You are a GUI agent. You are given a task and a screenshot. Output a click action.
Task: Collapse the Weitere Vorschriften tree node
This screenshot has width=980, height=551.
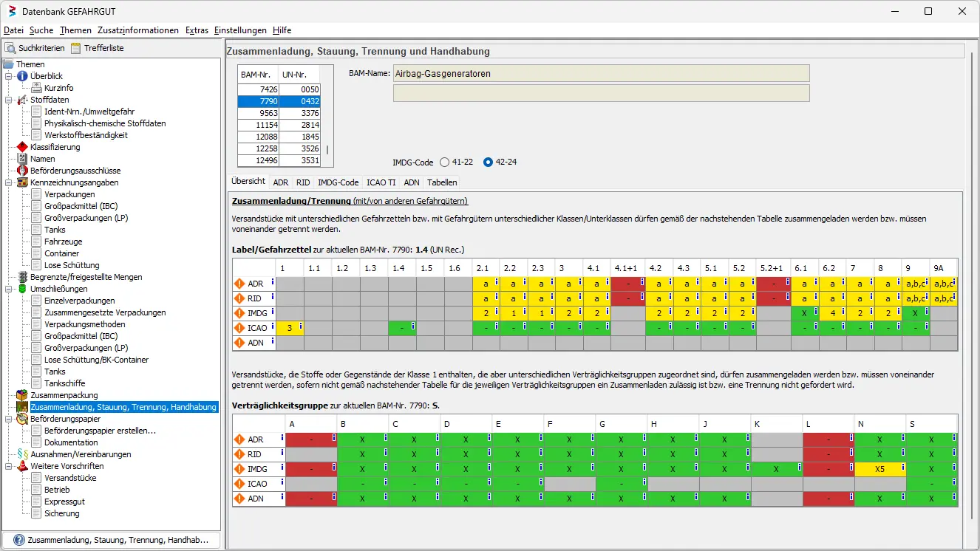(9, 466)
